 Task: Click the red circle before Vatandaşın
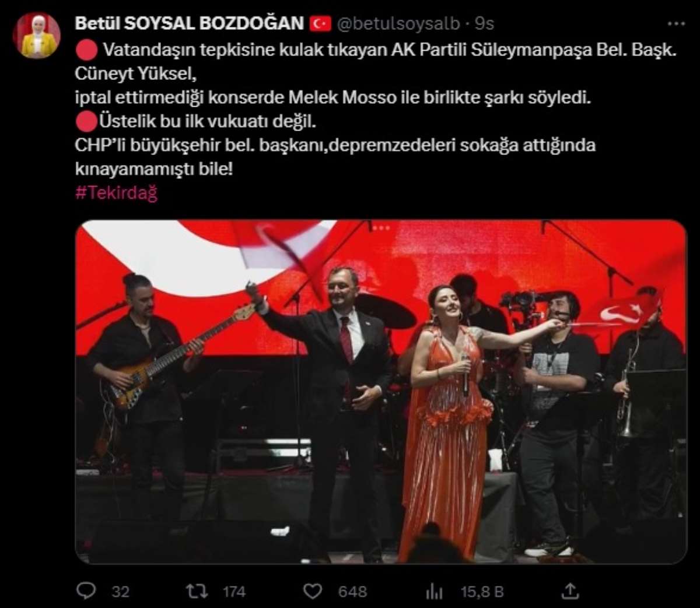(86, 50)
